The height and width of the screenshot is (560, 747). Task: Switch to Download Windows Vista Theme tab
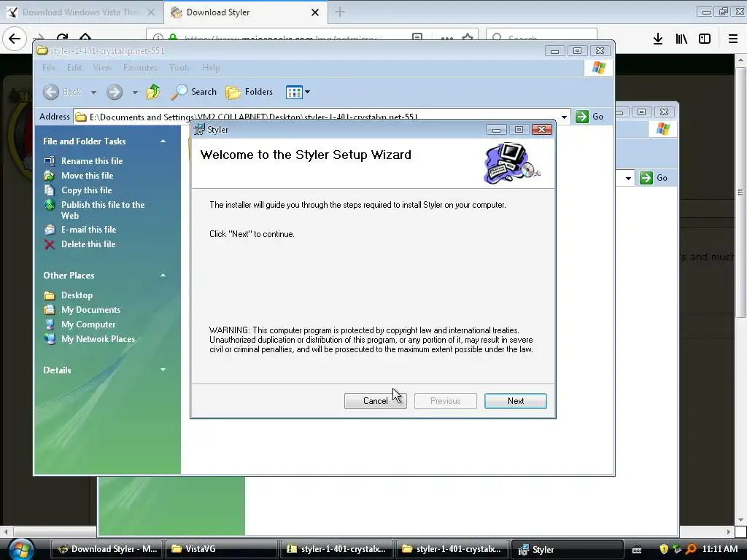pyautogui.click(x=82, y=12)
